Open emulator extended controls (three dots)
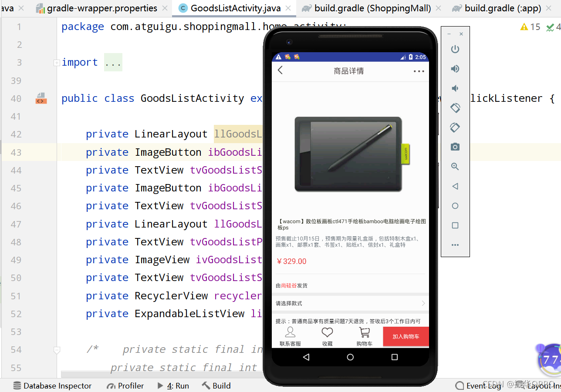Screen dimensions: 561x392 click(x=455, y=245)
